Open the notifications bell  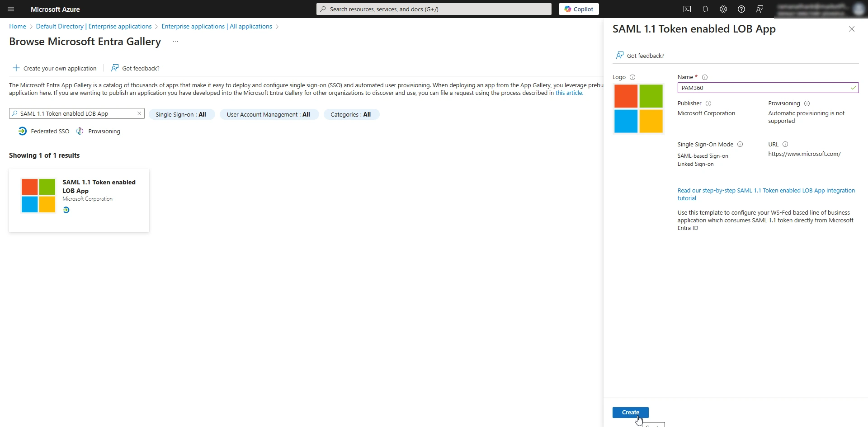705,9
